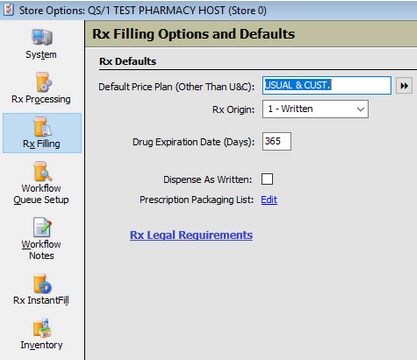Toggle the Dispense As Written checkbox
This screenshot has height=360, width=417.
[267, 179]
